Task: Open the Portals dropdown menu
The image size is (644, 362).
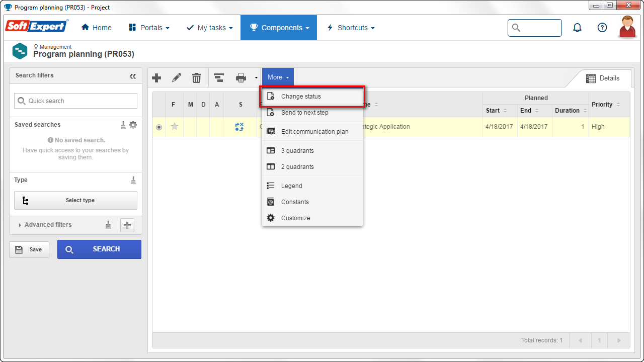Action: point(149,28)
